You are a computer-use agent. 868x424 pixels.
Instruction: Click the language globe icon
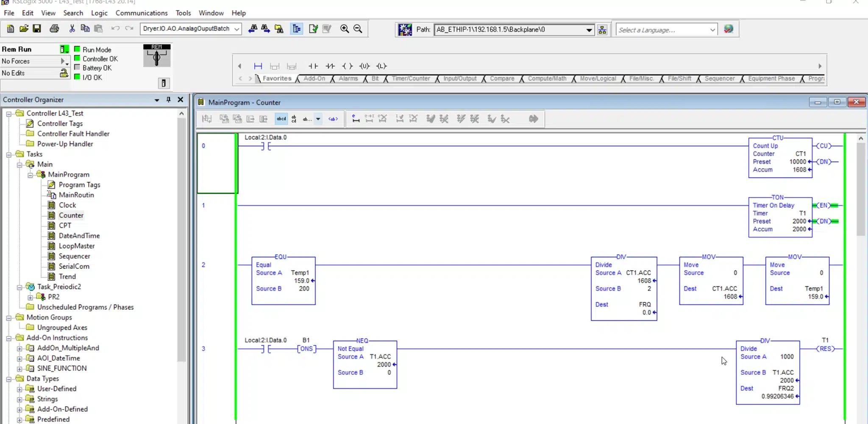coord(729,29)
